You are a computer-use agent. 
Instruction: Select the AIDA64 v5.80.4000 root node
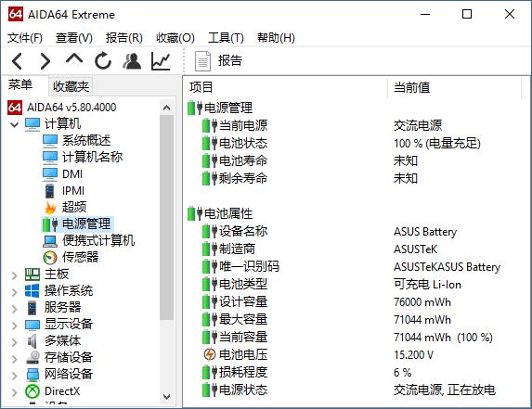pos(71,108)
